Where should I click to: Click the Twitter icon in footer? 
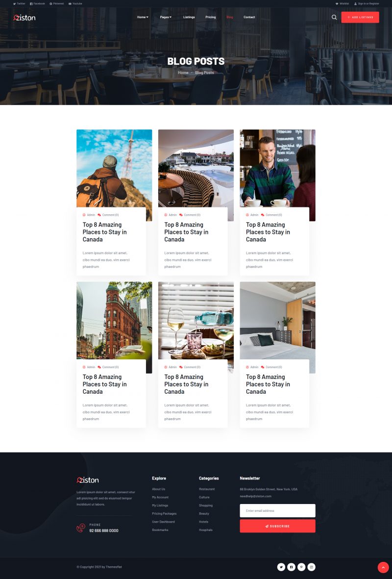point(281,567)
